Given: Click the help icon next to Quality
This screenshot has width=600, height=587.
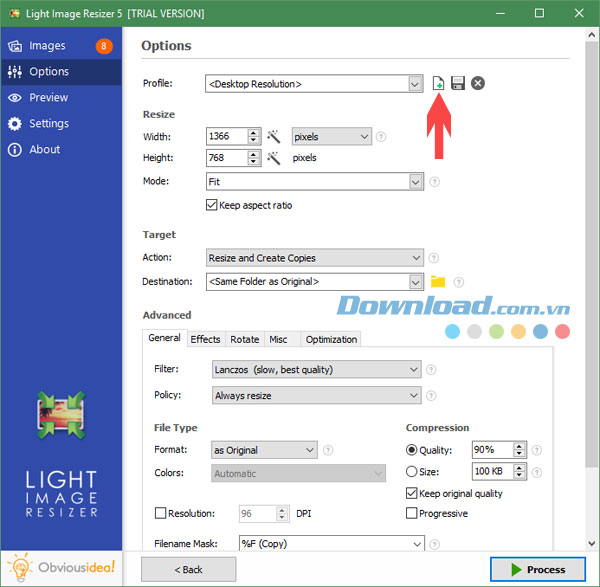Looking at the screenshot, I should [x=537, y=450].
